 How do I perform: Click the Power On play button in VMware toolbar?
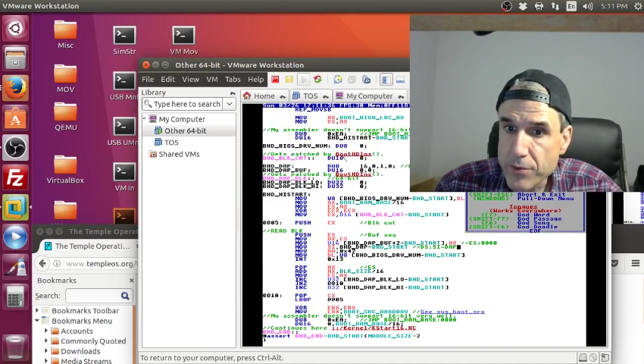click(304, 80)
